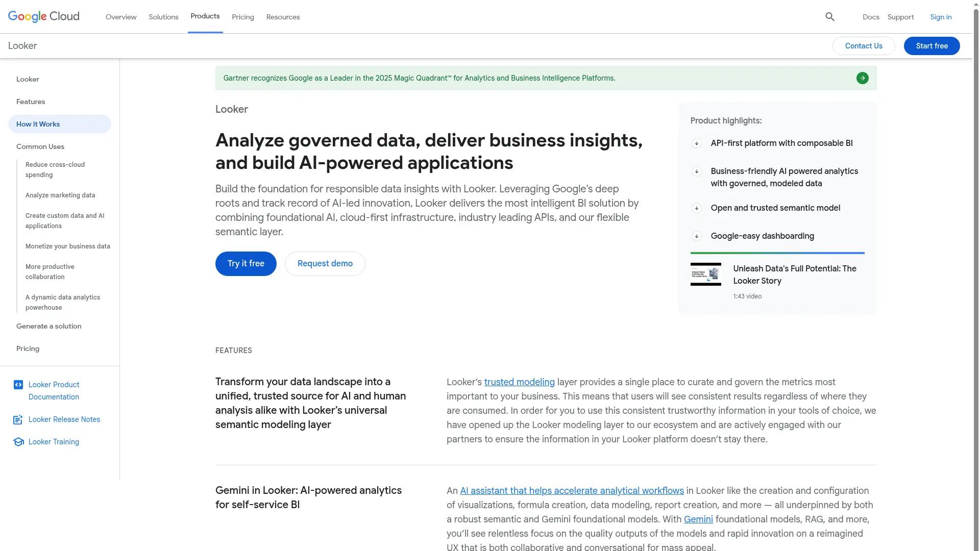The width and height of the screenshot is (980, 551).
Task: Select Pricing in the top navigation
Action: pyautogui.click(x=243, y=17)
